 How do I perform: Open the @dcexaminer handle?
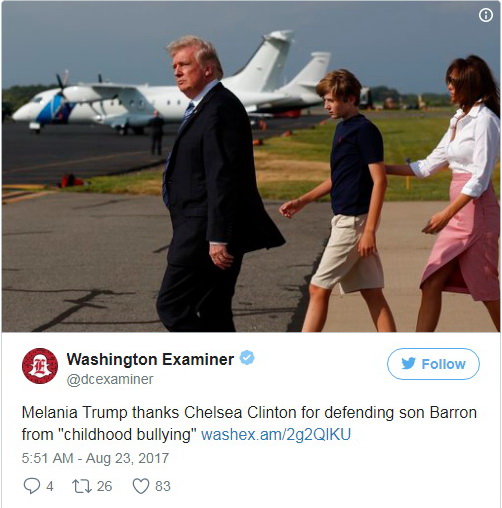110,379
